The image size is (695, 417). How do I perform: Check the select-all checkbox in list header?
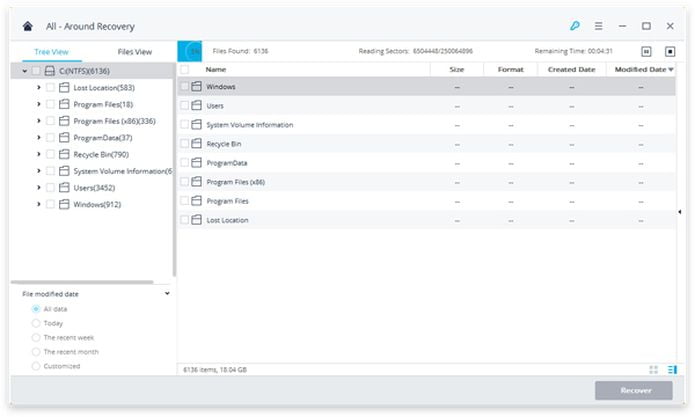click(x=184, y=69)
